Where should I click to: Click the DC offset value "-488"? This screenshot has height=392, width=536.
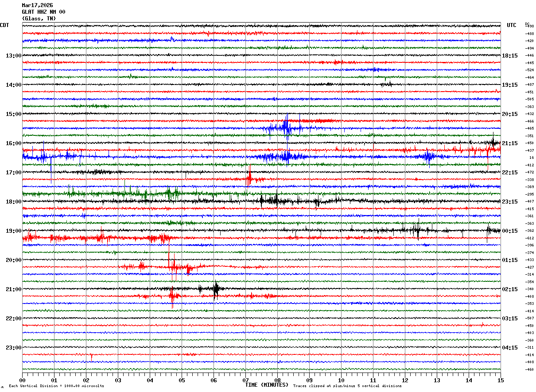coord(529,34)
